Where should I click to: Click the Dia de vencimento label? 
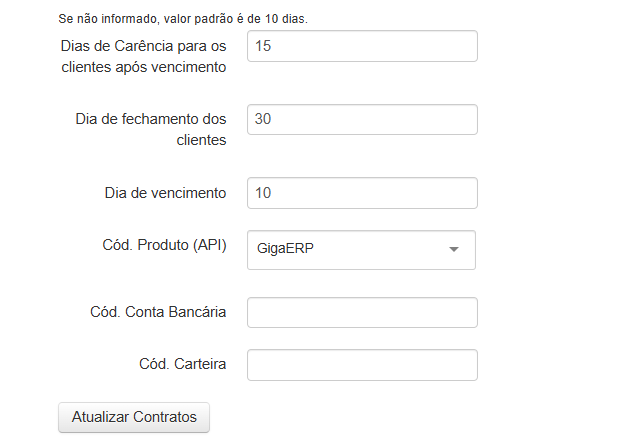[x=165, y=192]
